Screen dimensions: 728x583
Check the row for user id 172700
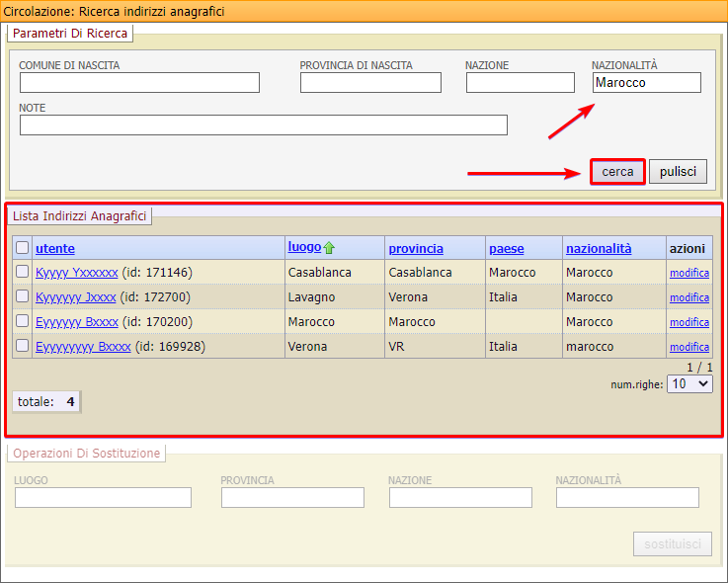[23, 296]
